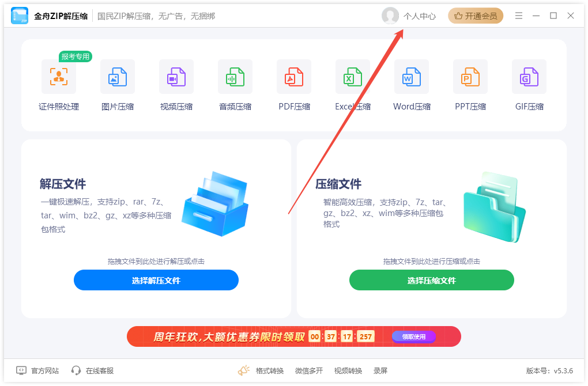This screenshot has height=386, width=588.
Task: Click the 选择解压文件 blue button
Action: point(156,280)
